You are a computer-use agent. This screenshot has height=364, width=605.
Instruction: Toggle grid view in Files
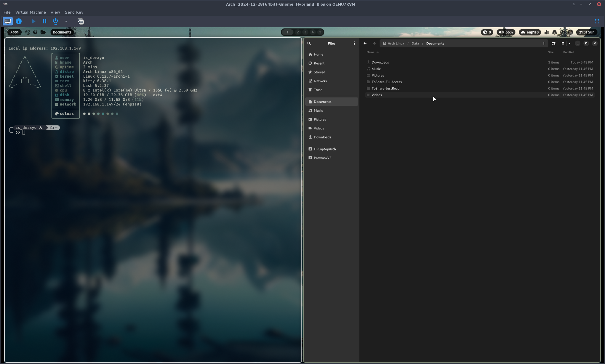coord(563,44)
